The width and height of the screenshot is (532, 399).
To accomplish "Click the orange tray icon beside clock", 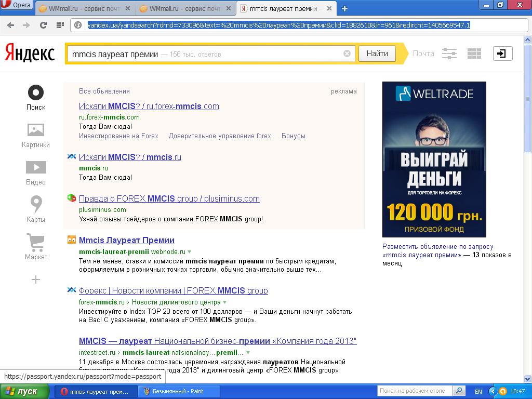I will (x=503, y=392).
